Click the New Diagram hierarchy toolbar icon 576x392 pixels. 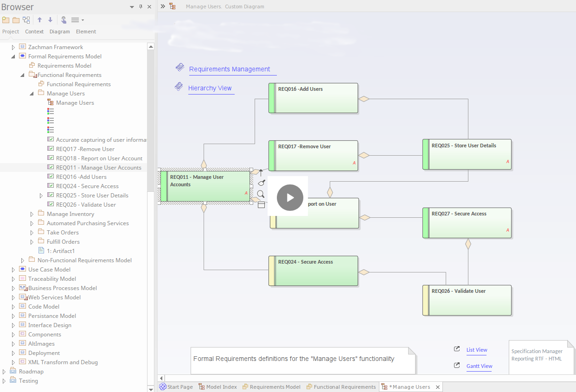point(26,20)
